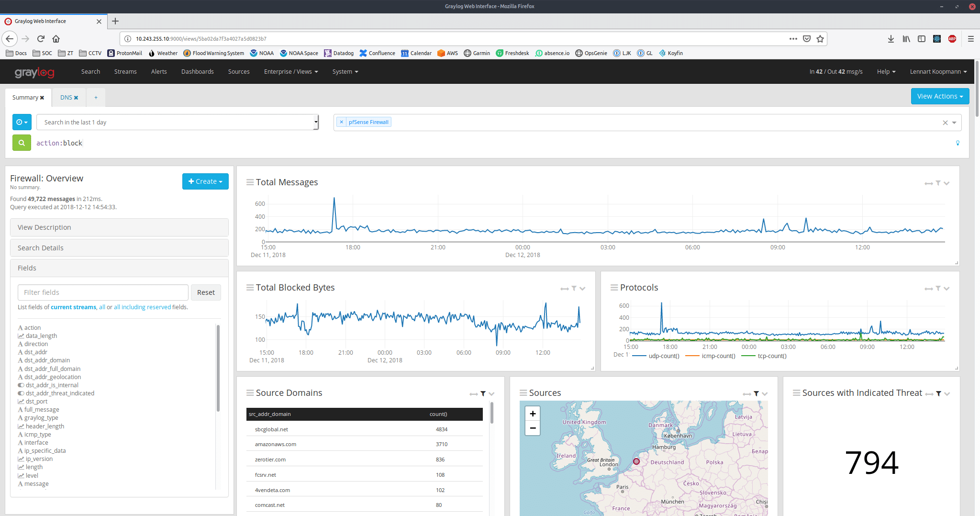Click the drag handle icon on Protocols widget

[614, 287]
